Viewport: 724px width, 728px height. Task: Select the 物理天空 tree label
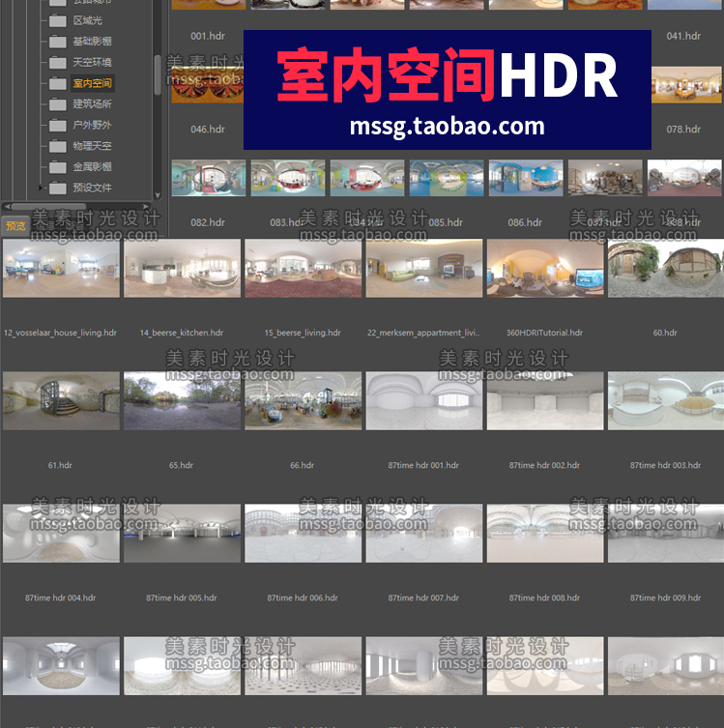click(x=92, y=146)
